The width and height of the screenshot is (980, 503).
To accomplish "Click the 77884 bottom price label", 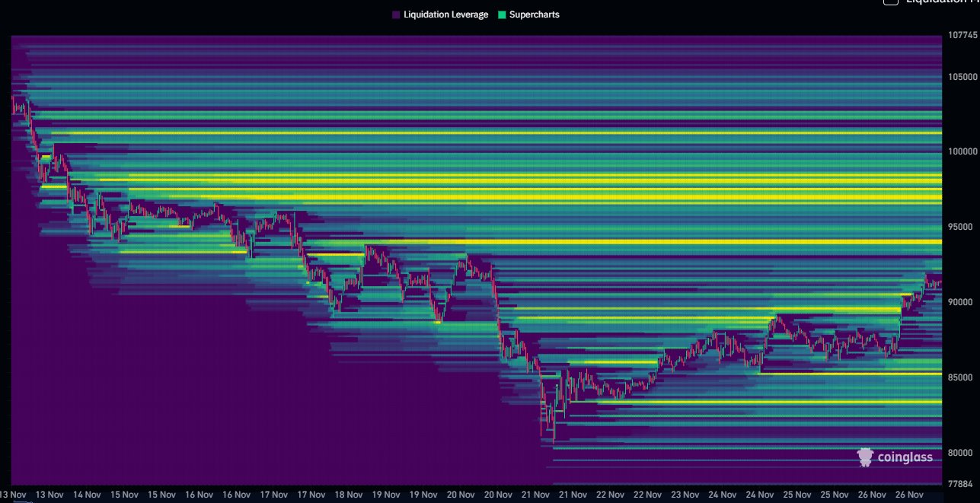I will 959,482.
